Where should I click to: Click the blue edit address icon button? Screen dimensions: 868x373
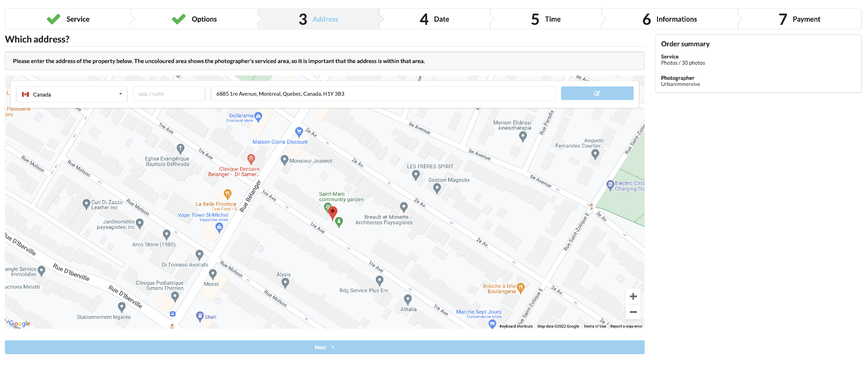(597, 93)
